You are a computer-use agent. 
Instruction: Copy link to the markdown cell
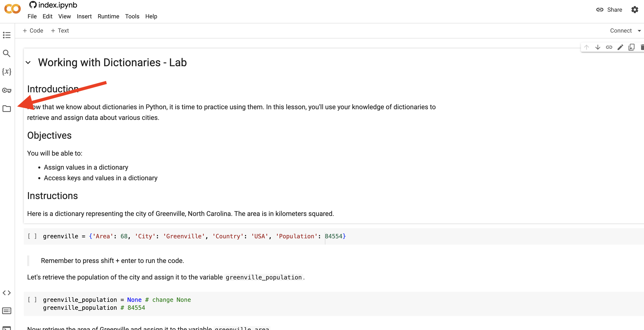point(609,47)
